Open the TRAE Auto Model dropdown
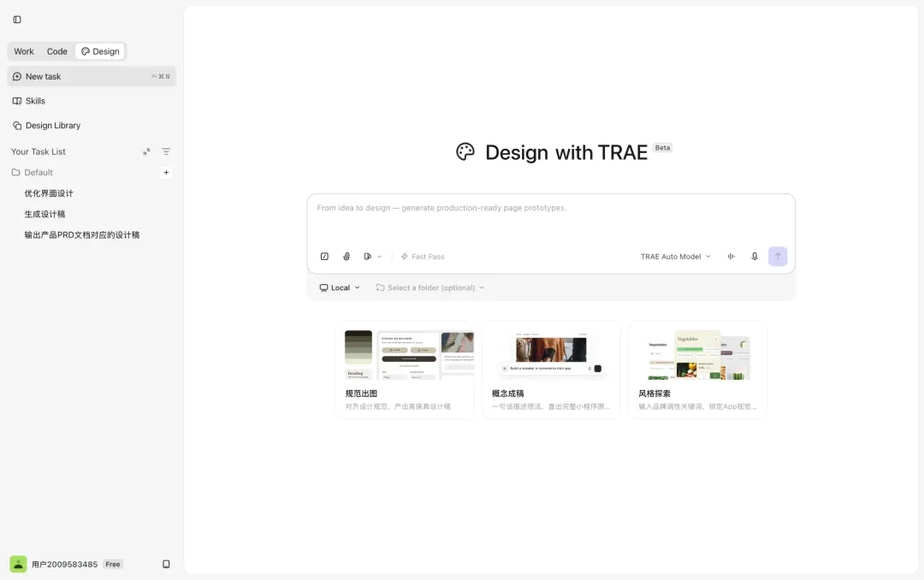 676,257
